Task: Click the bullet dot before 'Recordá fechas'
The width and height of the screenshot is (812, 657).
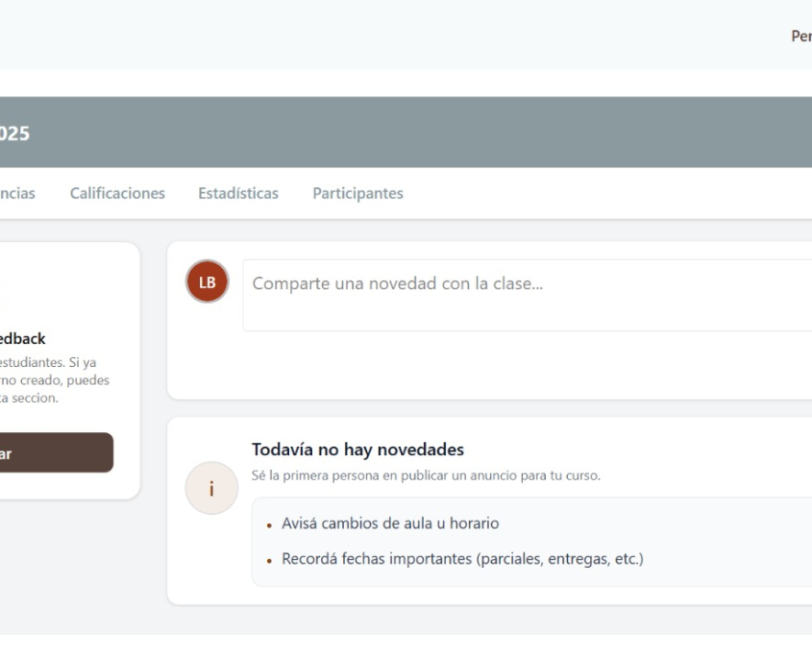Action: click(x=271, y=560)
